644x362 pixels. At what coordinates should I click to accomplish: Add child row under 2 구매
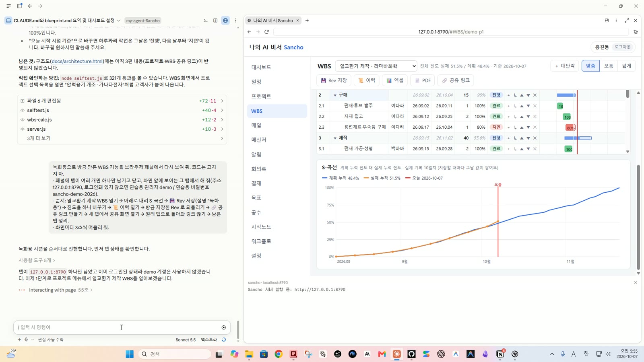[x=515, y=95]
